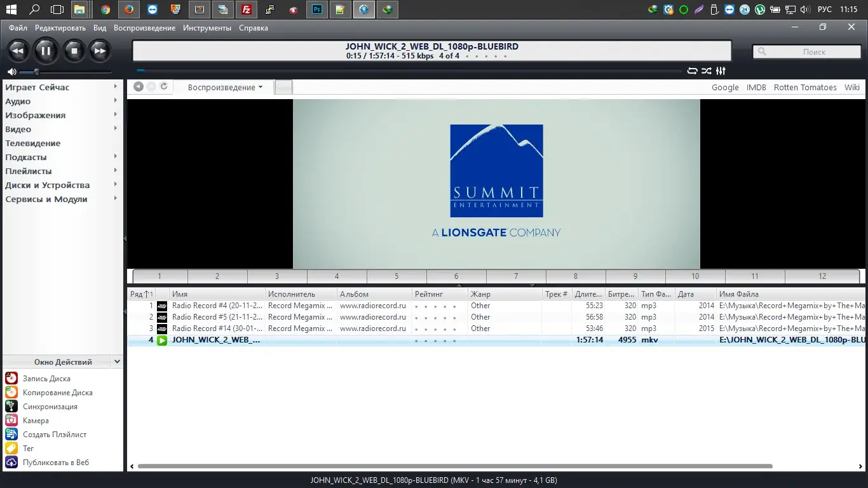Toggle shuffle mode icon
The height and width of the screenshot is (488, 868).
coord(706,71)
